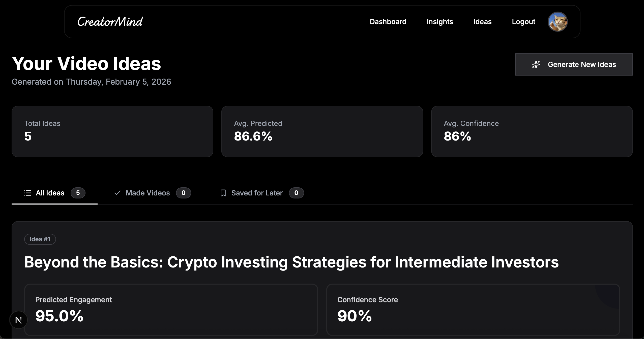
Task: Click the sparkle icon on Generate button
Action: click(536, 64)
